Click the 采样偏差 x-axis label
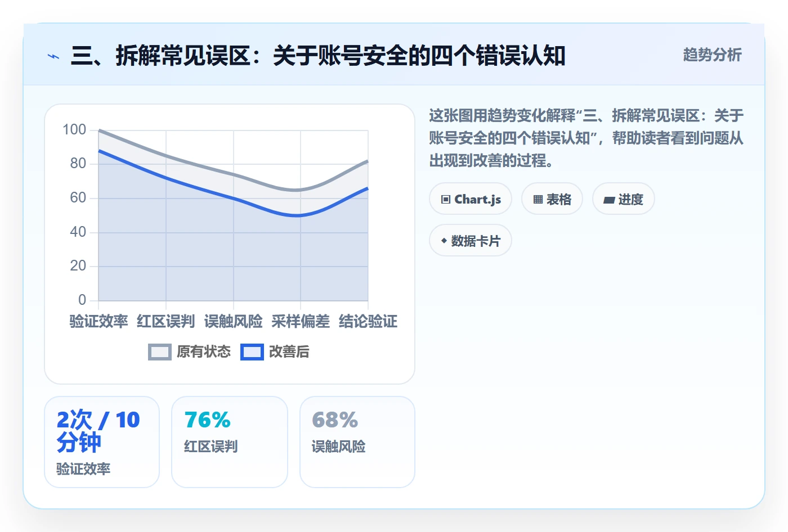The height and width of the screenshot is (532, 788). pyautogui.click(x=301, y=322)
